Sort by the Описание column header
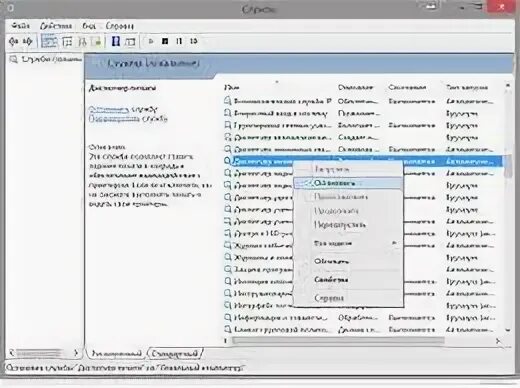The image size is (520, 388). click(355, 87)
